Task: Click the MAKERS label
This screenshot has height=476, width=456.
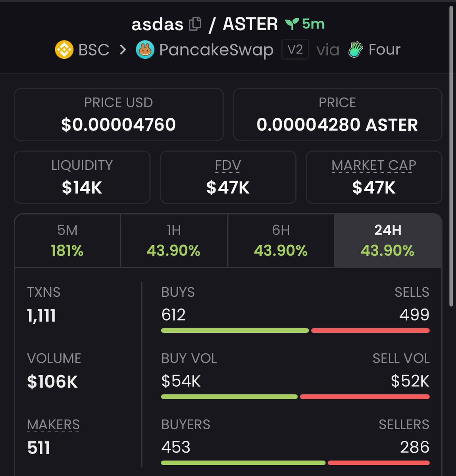Action: (x=53, y=425)
